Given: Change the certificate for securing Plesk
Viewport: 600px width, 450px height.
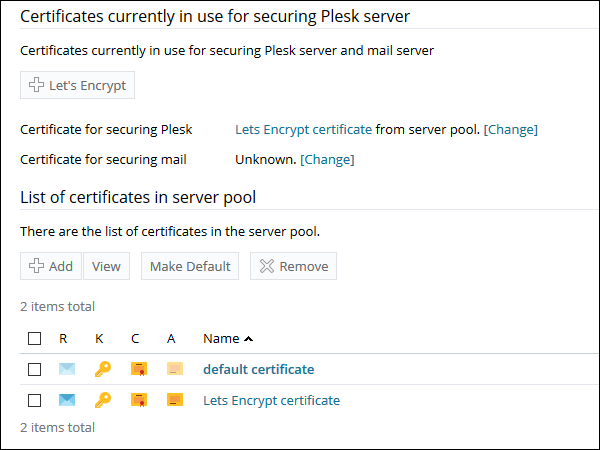Looking at the screenshot, I should 510,130.
